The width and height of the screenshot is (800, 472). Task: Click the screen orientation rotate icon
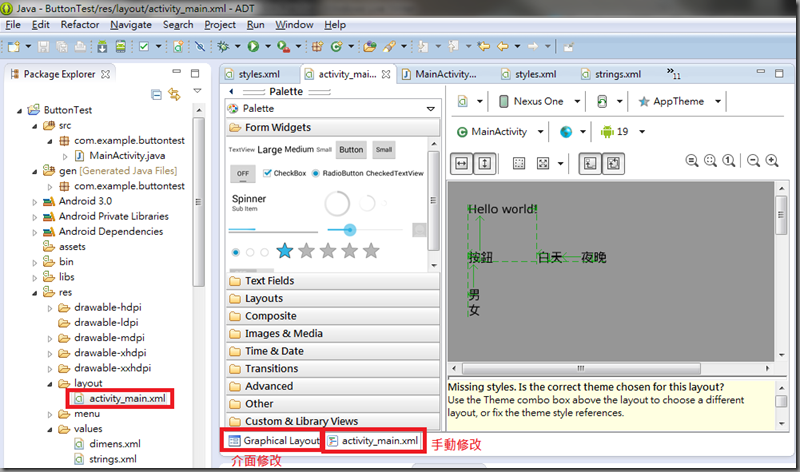point(602,102)
